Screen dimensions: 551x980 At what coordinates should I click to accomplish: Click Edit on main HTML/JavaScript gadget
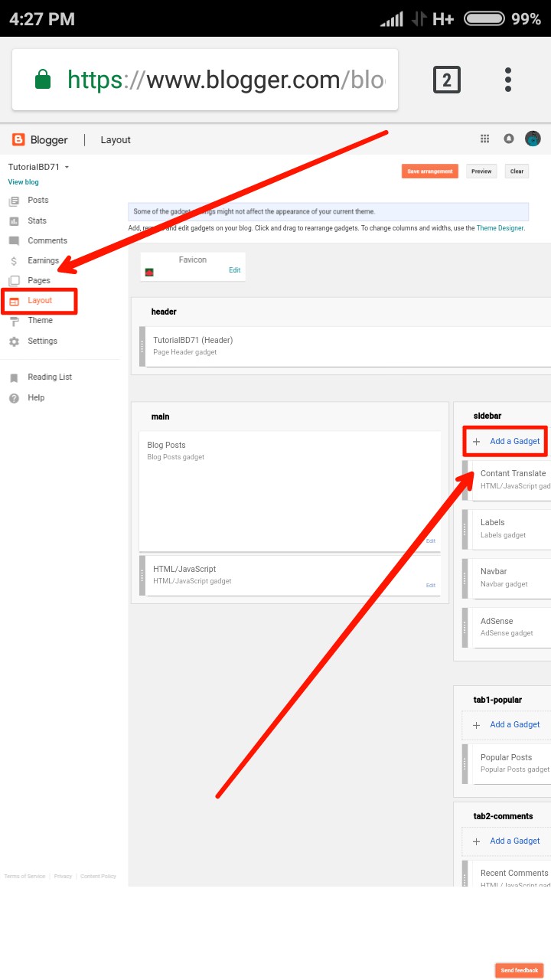click(x=431, y=586)
